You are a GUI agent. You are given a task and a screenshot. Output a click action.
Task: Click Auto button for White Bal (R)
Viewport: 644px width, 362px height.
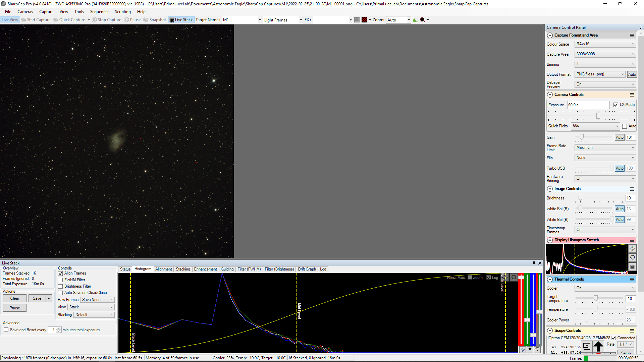pos(620,209)
